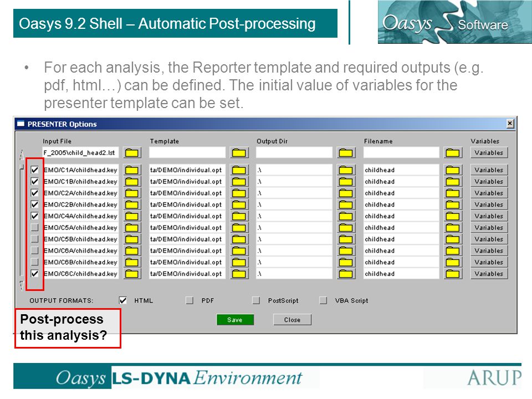Open Variables for the C1A row
Image resolution: width=532 pixels, height=399 pixels.
click(x=489, y=170)
